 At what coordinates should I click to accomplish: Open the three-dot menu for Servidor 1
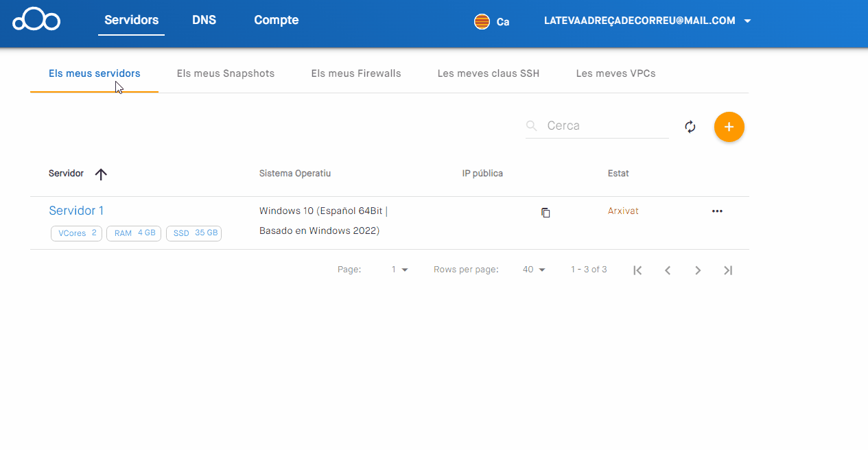tap(717, 211)
